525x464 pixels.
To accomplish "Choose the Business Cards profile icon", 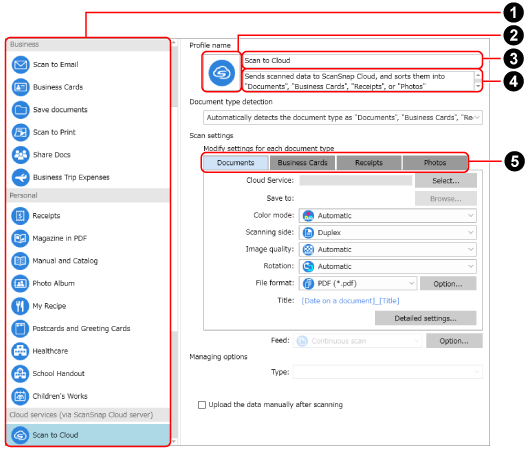I will pyautogui.click(x=21, y=87).
